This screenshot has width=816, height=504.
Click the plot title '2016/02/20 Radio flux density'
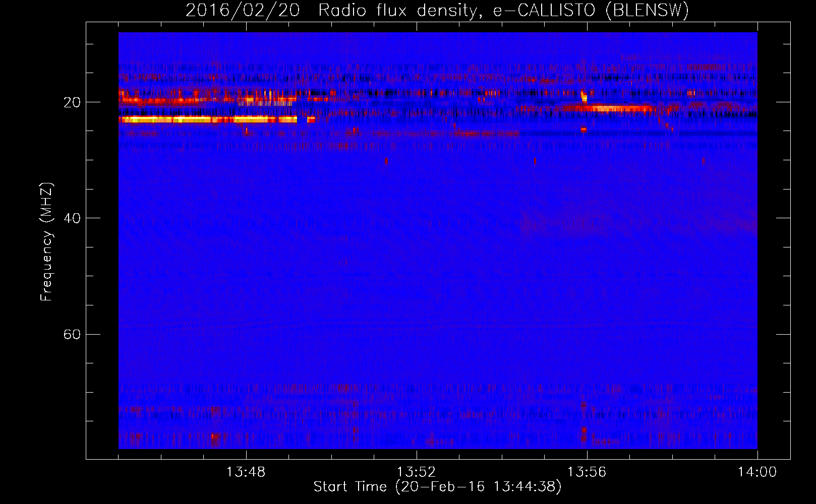tap(437, 10)
